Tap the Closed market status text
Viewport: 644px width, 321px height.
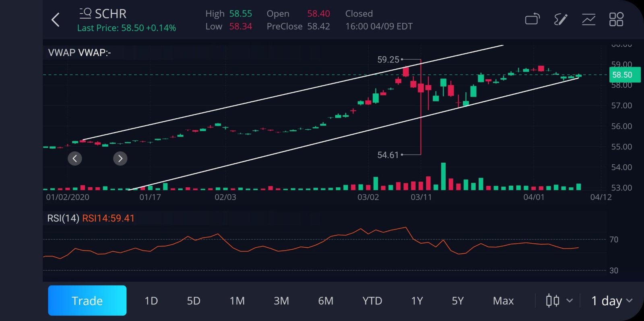click(359, 14)
